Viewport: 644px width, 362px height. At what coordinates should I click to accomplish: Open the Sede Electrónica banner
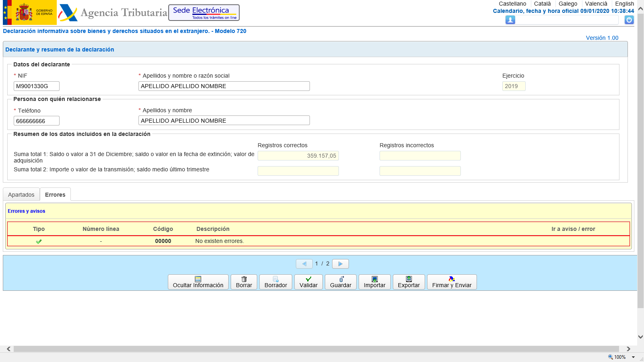204,12
